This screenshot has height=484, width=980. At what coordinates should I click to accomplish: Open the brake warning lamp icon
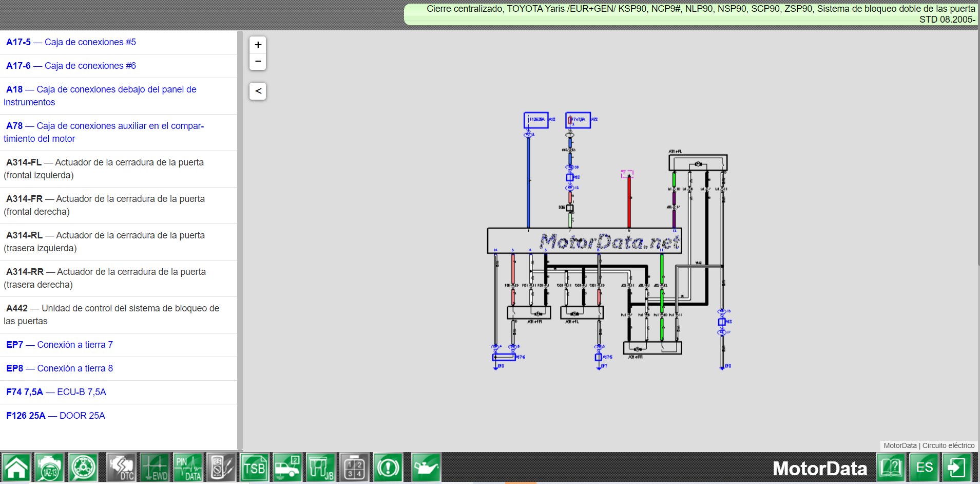388,468
